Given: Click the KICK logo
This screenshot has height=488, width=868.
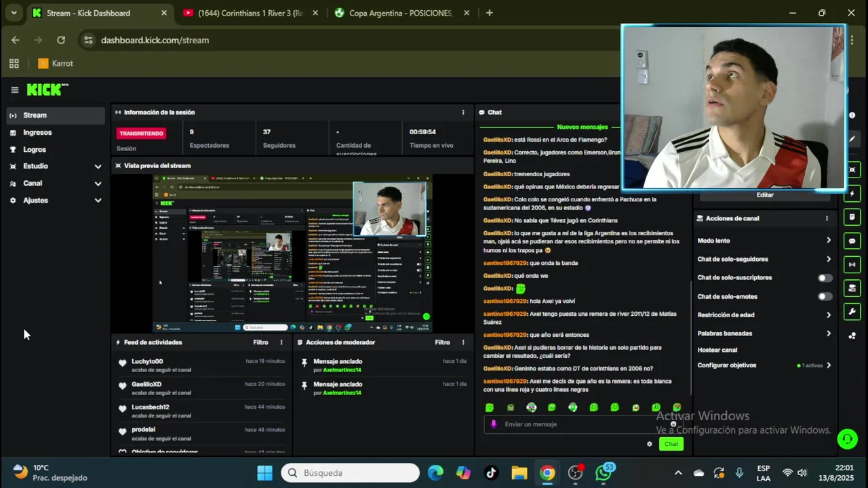Looking at the screenshot, I should pos(47,89).
